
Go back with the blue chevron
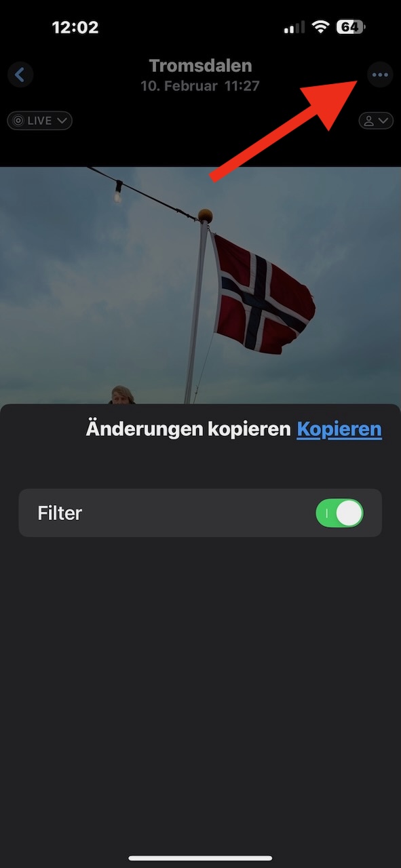coord(20,75)
